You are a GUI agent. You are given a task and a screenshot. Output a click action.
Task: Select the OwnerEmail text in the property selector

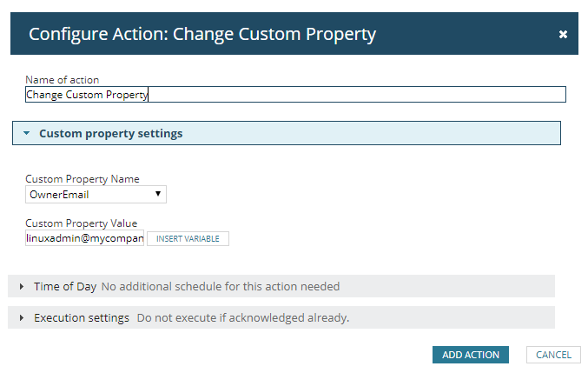(x=59, y=195)
